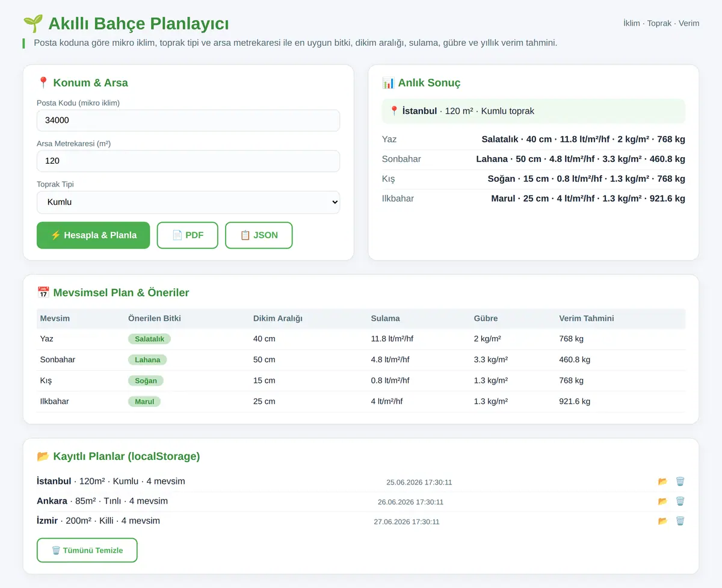The image size is (722, 588).
Task: Delete the saved İstanbul plan via trash icon
Action: tap(680, 481)
